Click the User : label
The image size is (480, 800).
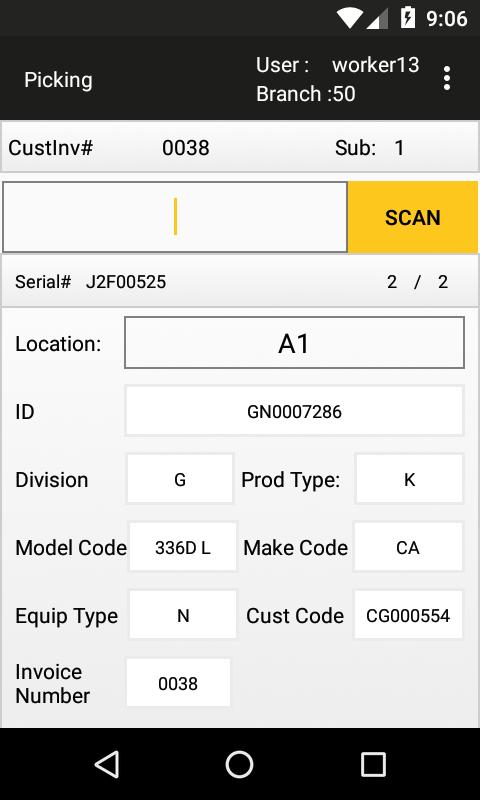(283, 65)
